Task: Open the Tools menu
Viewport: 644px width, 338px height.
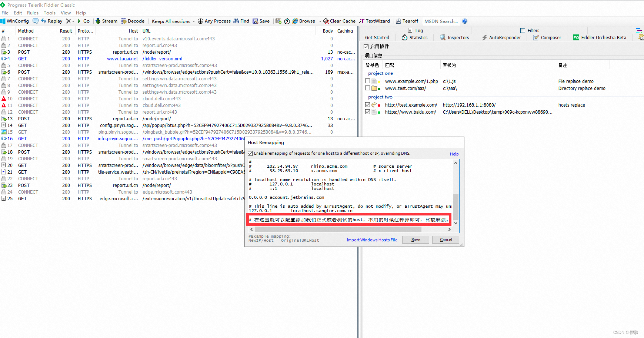Action: [x=50, y=13]
